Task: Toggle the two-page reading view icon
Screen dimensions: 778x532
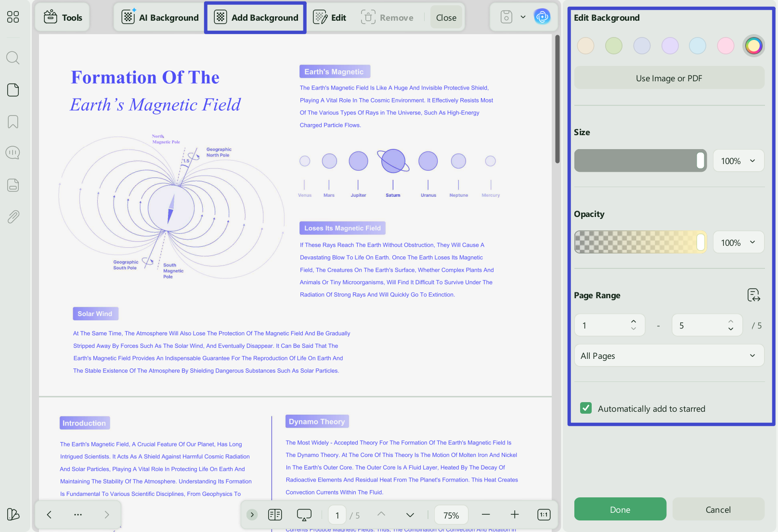Action: click(275, 515)
